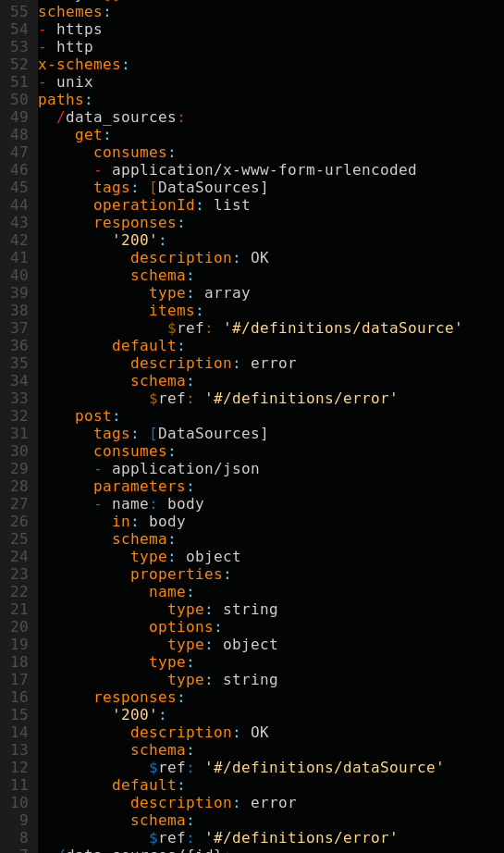Click line number 49 in the gutter

[19, 117]
